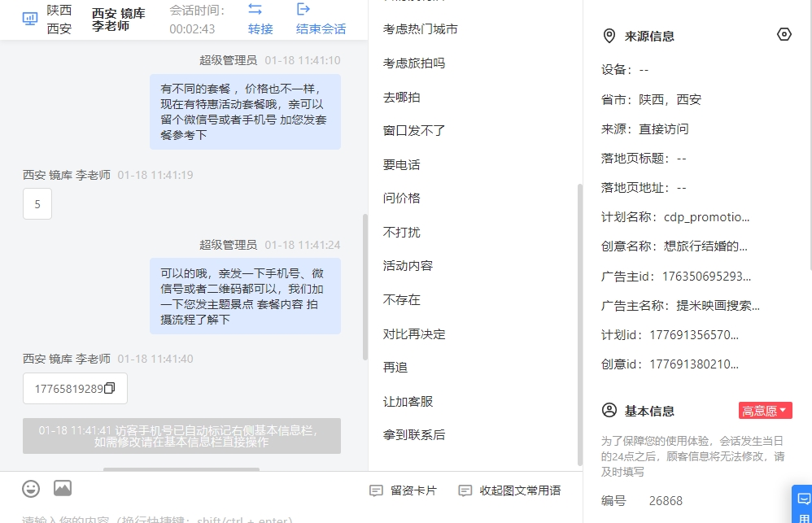Select quick phrase 再追
The width and height of the screenshot is (812, 523).
pyautogui.click(x=395, y=367)
